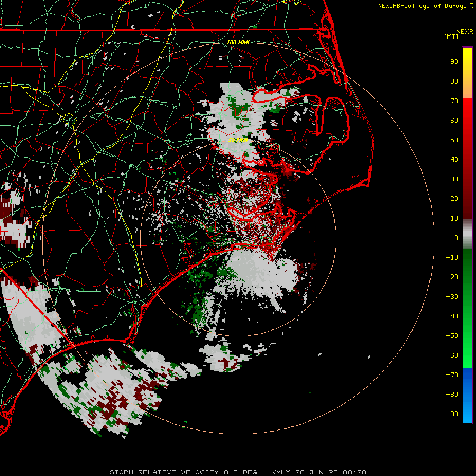Click the 30 value on the velocity scale
The width and height of the screenshot is (476, 476).
click(x=454, y=179)
